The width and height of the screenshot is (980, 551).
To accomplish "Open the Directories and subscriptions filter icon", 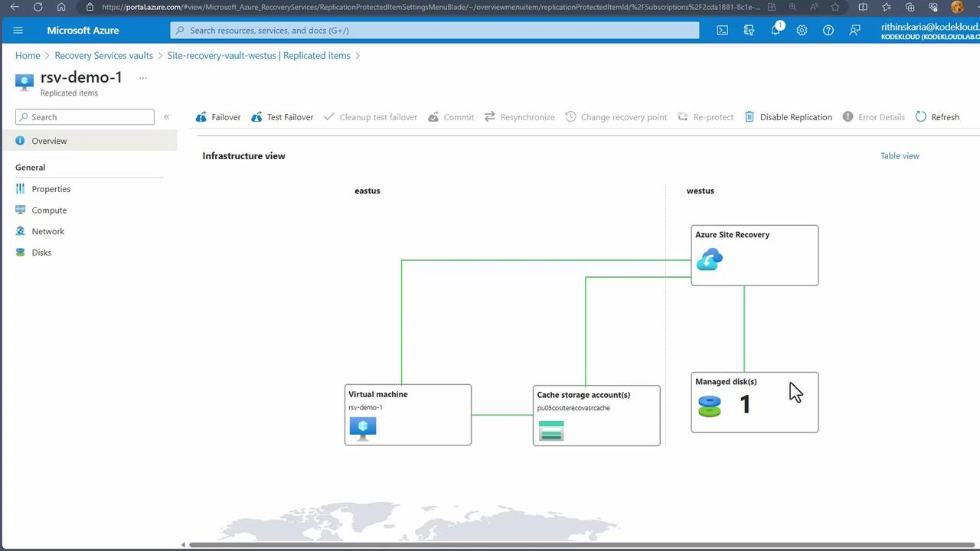I will point(749,31).
